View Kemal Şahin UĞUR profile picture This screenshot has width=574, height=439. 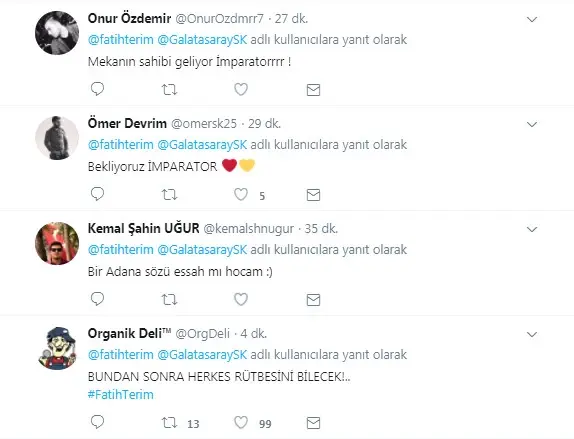click(x=57, y=243)
